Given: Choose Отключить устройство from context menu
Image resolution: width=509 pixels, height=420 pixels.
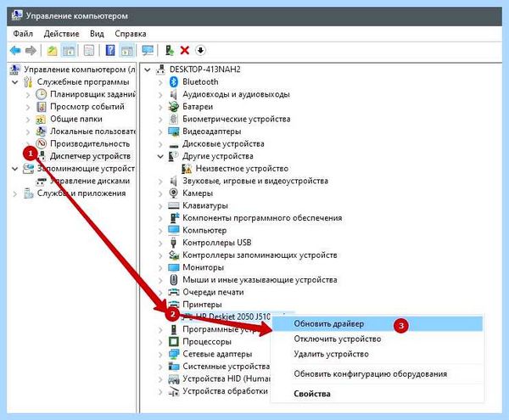Looking at the screenshot, I should tap(377, 339).
